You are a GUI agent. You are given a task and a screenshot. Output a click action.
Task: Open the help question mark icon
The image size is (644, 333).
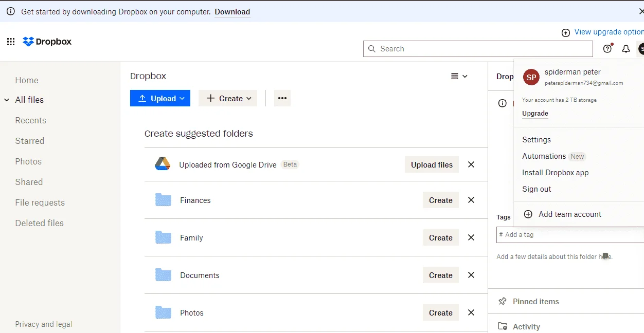607,49
